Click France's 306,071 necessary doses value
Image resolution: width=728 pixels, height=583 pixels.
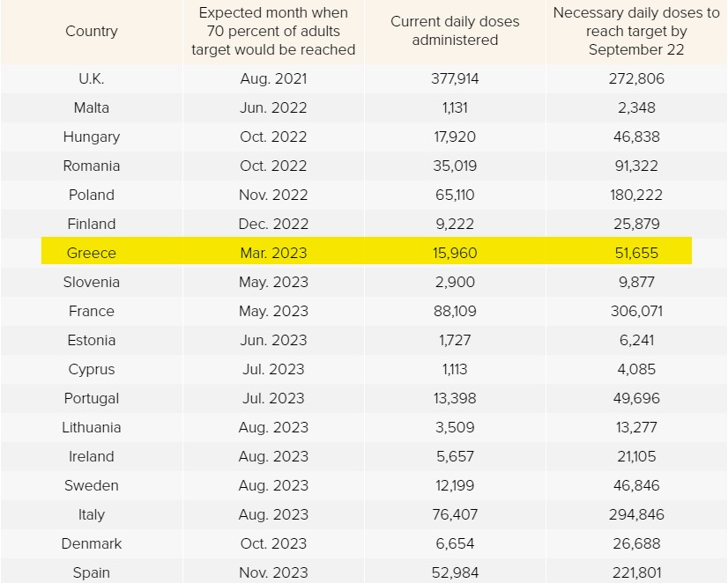[x=636, y=311]
